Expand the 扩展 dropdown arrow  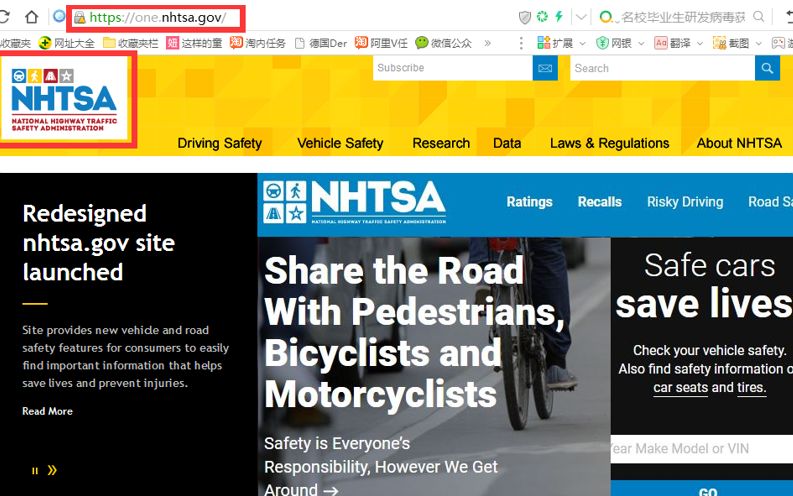coord(582,43)
